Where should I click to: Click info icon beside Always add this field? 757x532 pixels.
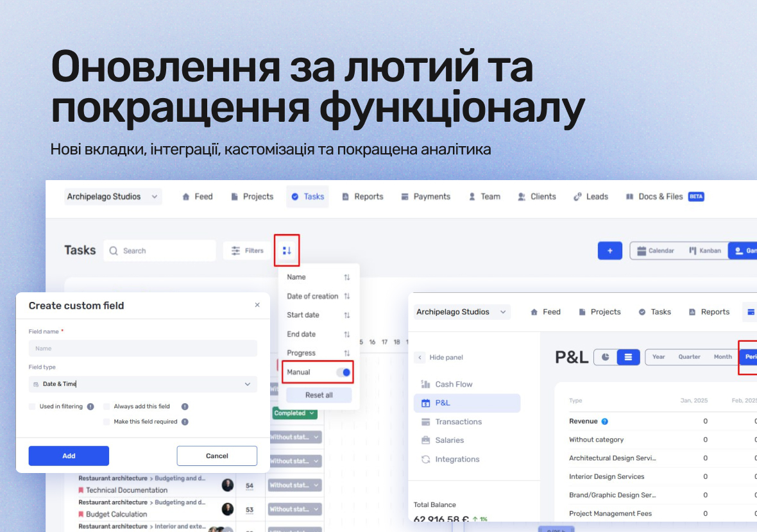click(x=184, y=406)
